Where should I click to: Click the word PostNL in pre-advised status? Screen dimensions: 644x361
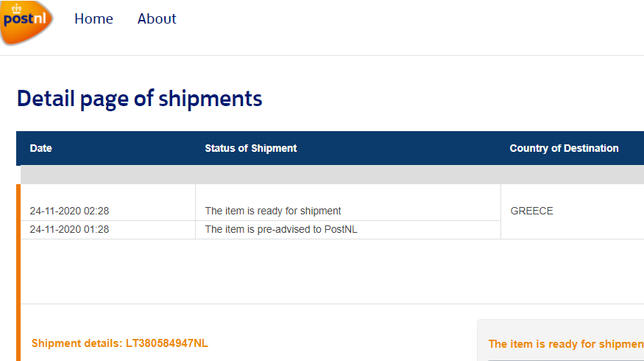click(x=341, y=229)
